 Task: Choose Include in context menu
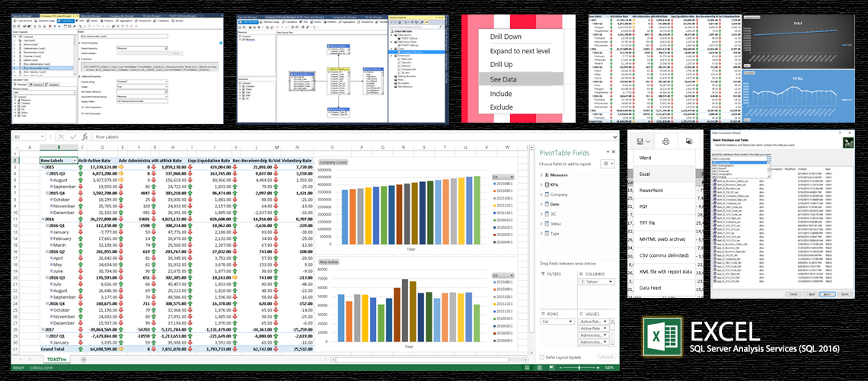point(501,94)
